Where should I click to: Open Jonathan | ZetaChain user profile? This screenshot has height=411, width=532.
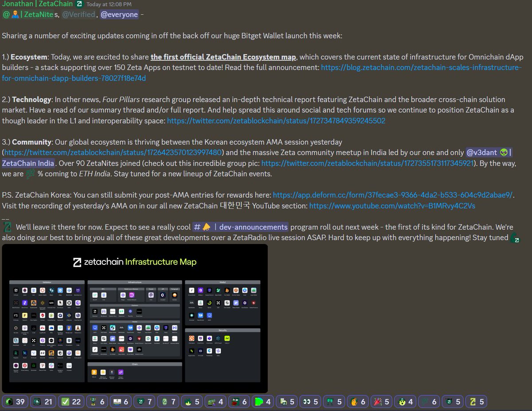click(x=37, y=4)
